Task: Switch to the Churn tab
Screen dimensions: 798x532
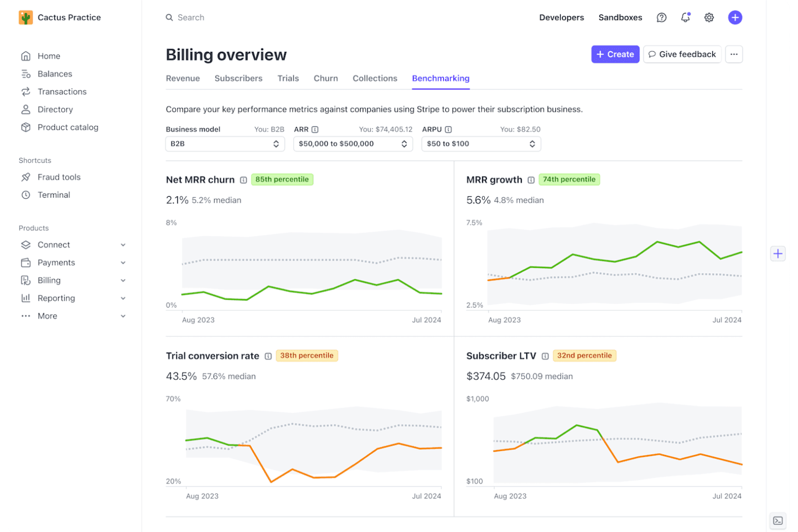Action: (326, 78)
